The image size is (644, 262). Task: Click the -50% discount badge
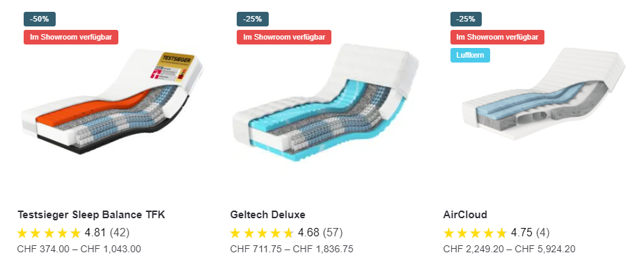click(x=40, y=19)
